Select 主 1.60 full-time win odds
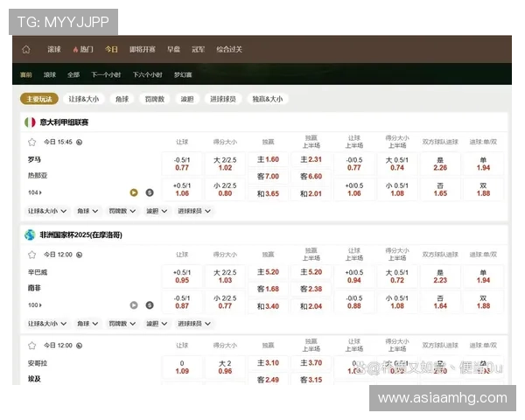 (268, 159)
